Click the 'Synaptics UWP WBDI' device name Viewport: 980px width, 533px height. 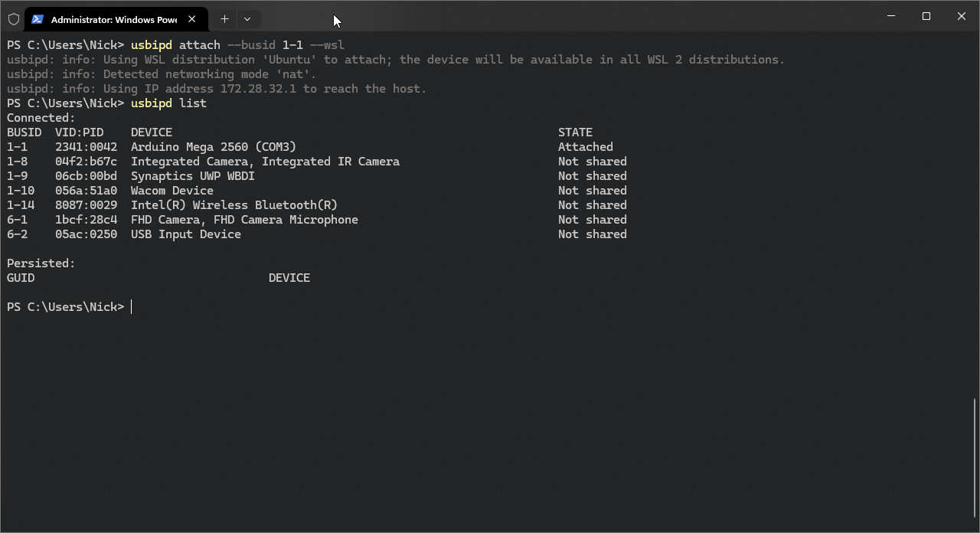click(x=193, y=176)
